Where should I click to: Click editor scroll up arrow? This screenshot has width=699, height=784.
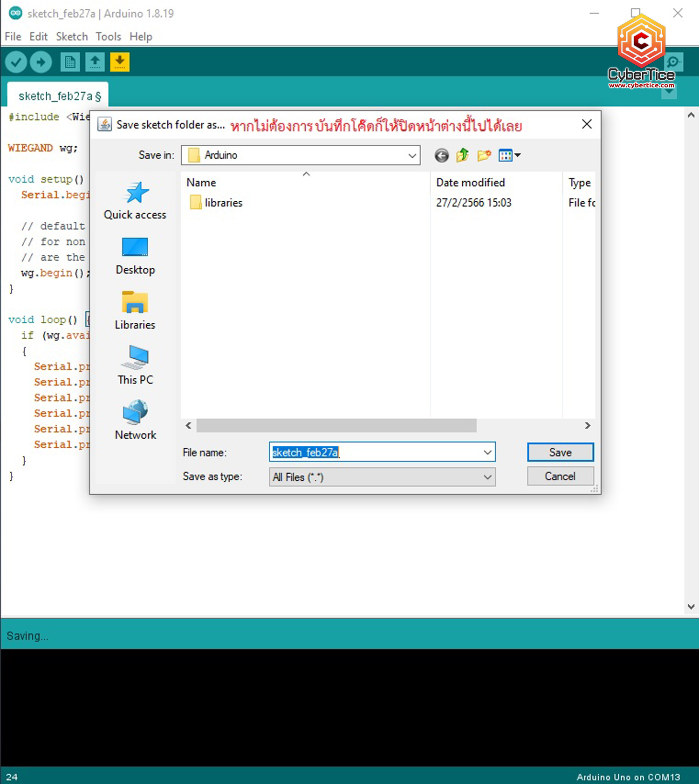coord(691,115)
